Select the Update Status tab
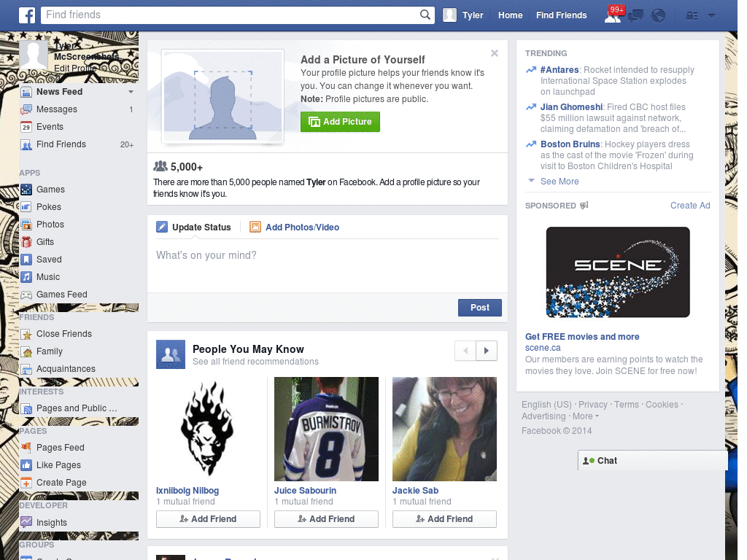The image size is (747, 560). tap(194, 227)
